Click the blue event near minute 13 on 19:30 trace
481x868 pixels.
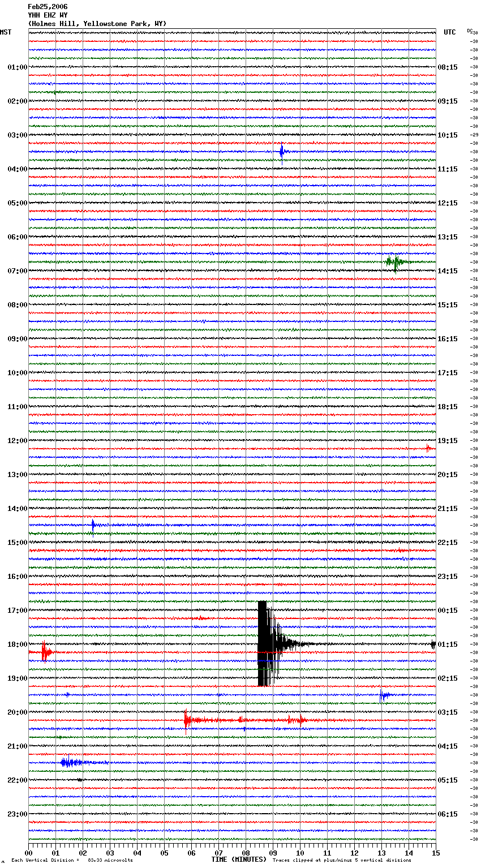point(384,695)
